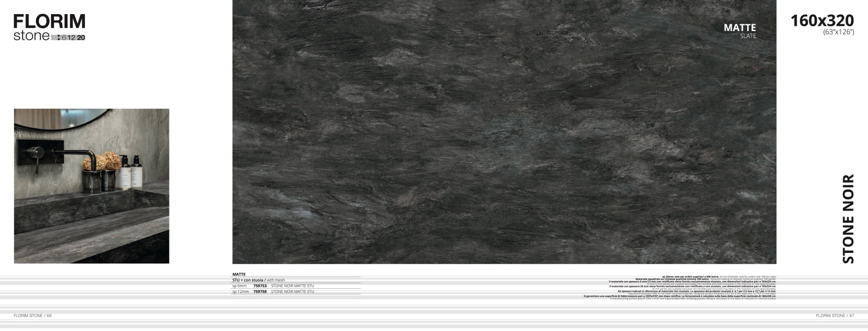Click the FLORIM STONE / 67 page number
The height and width of the screenshot is (331, 868).
click(x=835, y=316)
